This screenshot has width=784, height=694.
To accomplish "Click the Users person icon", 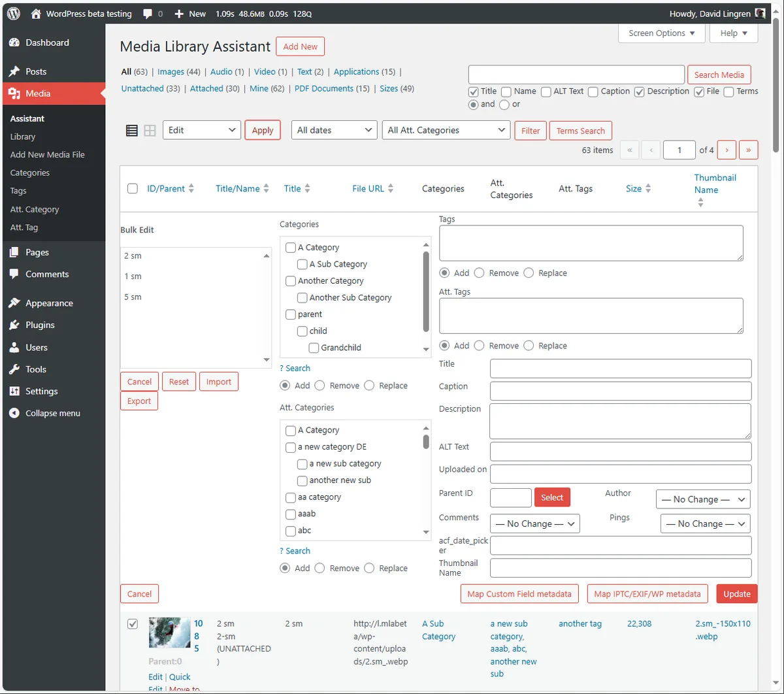I will tap(14, 347).
